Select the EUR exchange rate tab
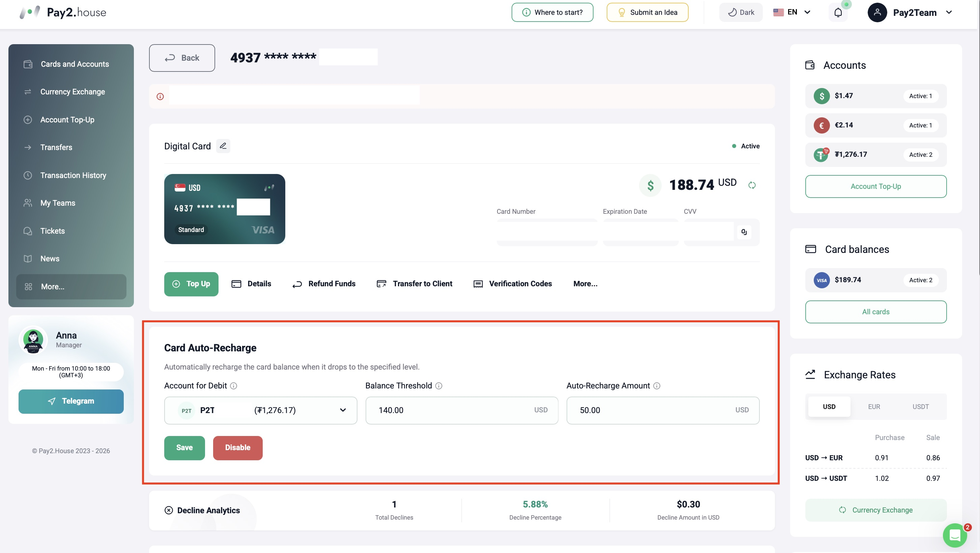The image size is (980, 553). (x=874, y=407)
